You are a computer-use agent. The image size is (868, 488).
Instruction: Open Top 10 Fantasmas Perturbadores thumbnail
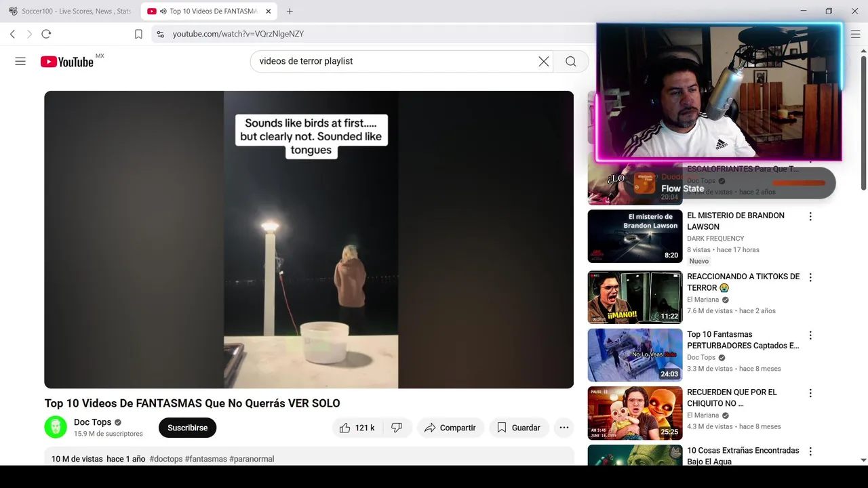[x=635, y=355]
